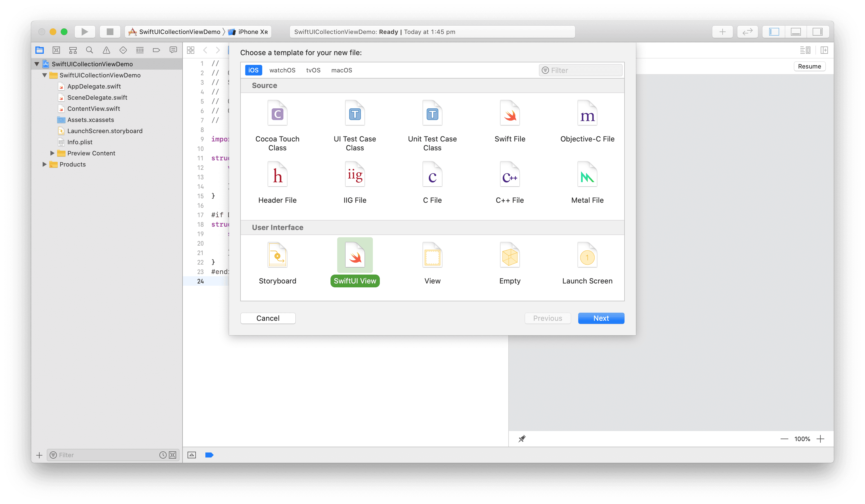Screen dimensions: 865x504
Task: Select the Unit Test Case Class template
Action: (x=432, y=126)
